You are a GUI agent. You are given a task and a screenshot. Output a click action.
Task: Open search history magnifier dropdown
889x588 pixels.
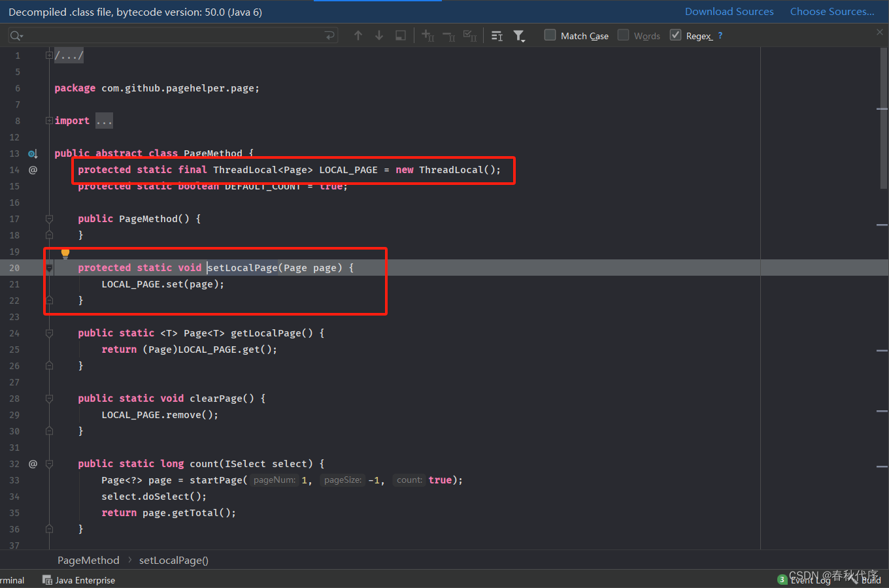[16, 36]
